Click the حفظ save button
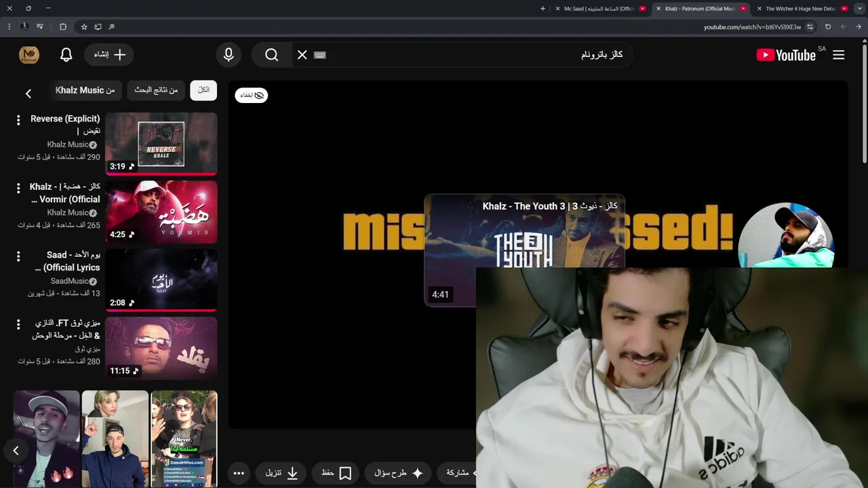 (x=336, y=473)
